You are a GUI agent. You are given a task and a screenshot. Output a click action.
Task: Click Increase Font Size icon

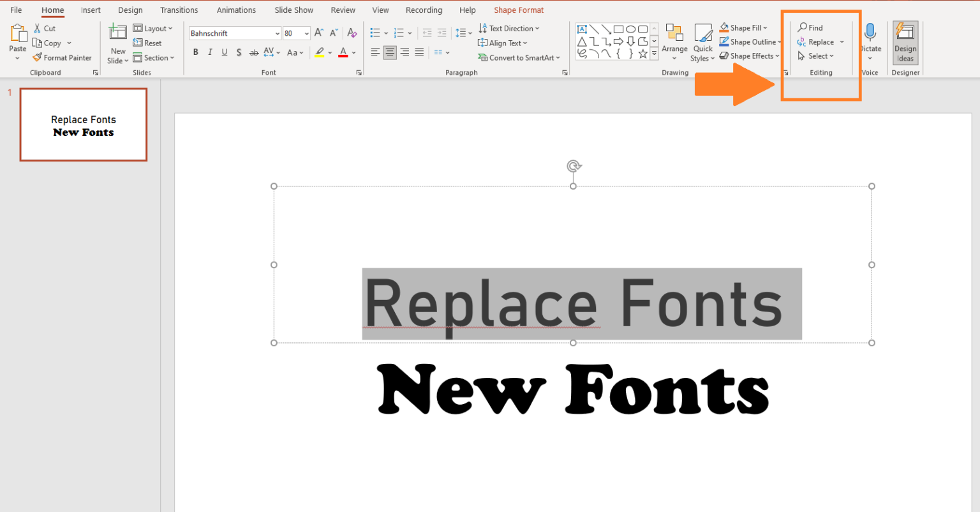click(319, 33)
